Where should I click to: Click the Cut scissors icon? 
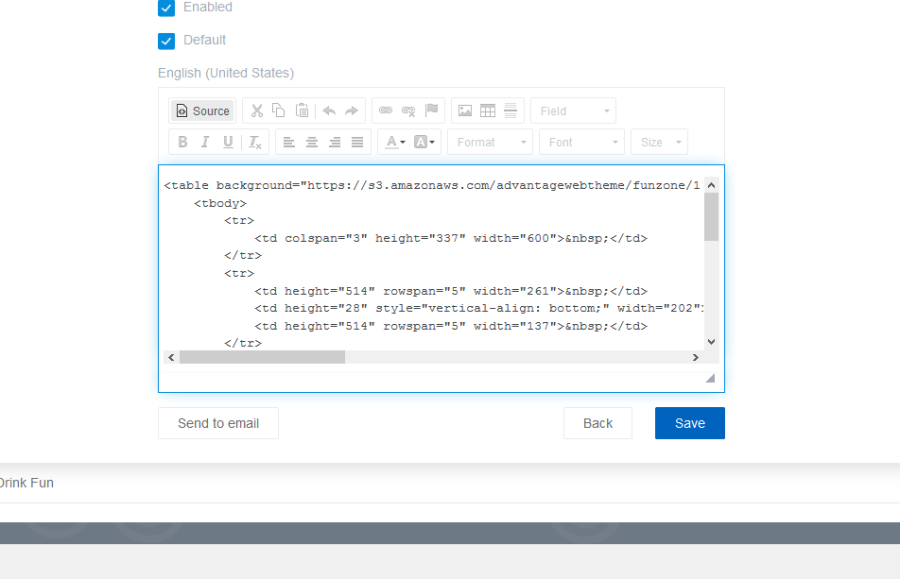tap(257, 111)
